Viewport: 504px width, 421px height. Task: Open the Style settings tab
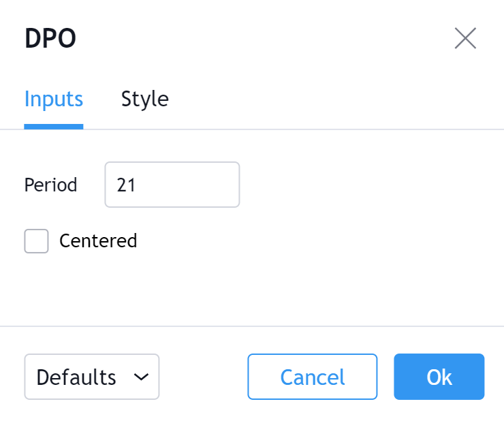[x=144, y=99]
